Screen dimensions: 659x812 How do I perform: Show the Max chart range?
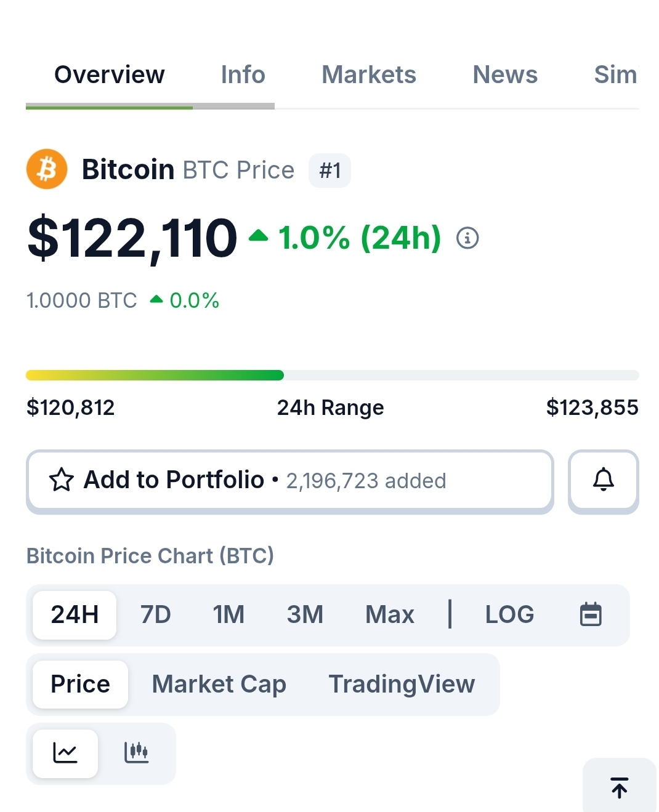click(x=389, y=614)
